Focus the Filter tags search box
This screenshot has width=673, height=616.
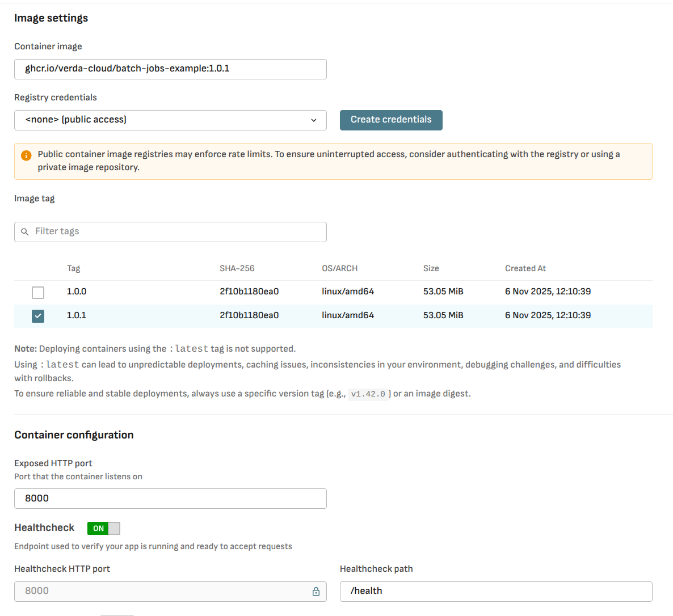tap(176, 232)
